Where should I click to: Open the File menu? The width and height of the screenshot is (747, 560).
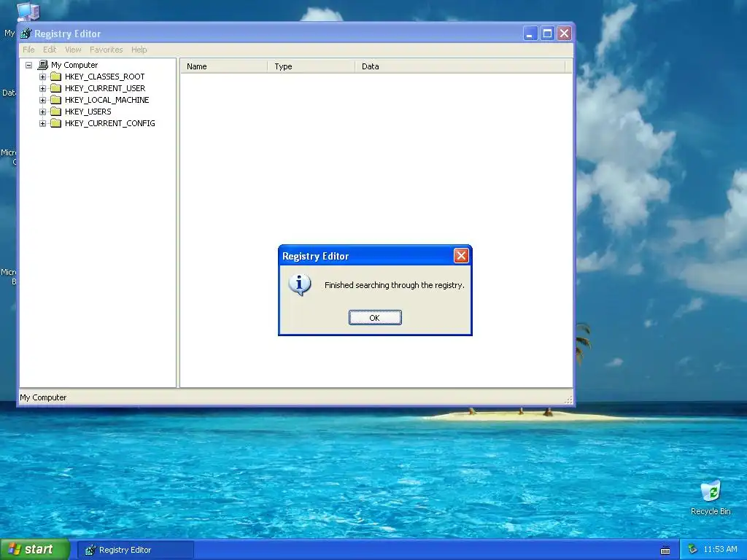point(28,50)
